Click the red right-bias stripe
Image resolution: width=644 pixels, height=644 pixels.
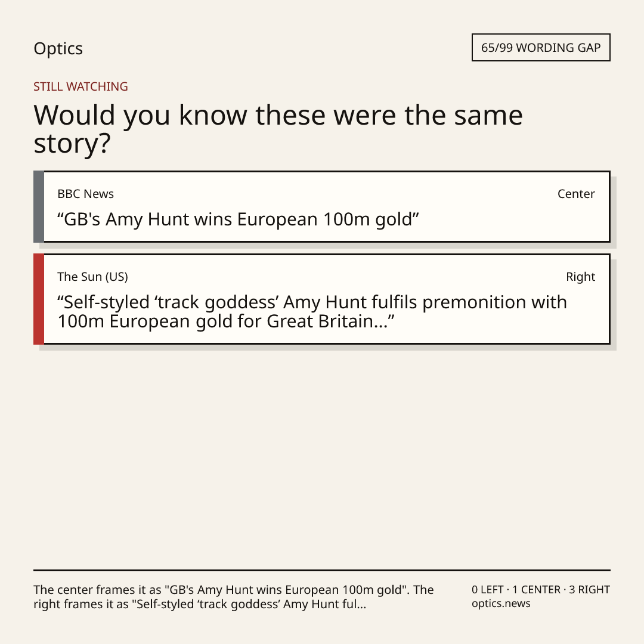(x=39, y=299)
